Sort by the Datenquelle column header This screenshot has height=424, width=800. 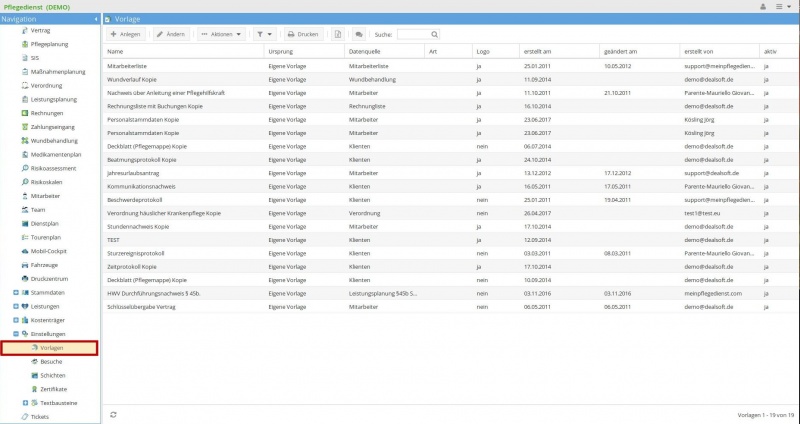coord(385,52)
